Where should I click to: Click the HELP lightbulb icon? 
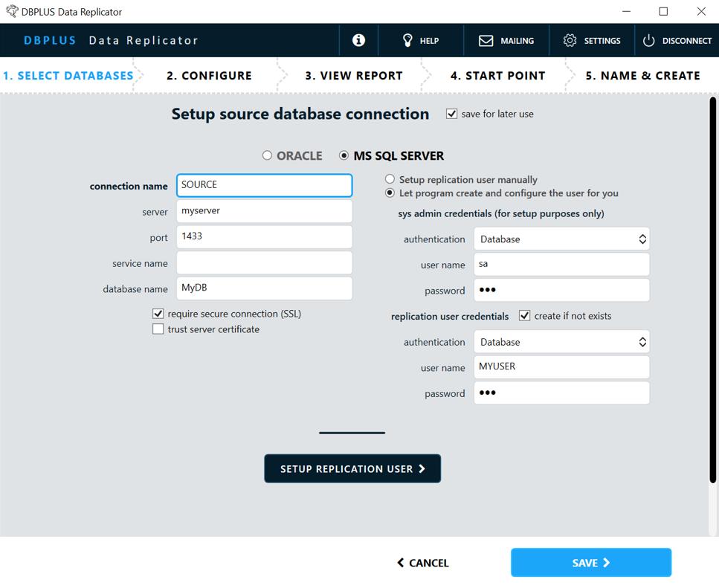coord(407,40)
